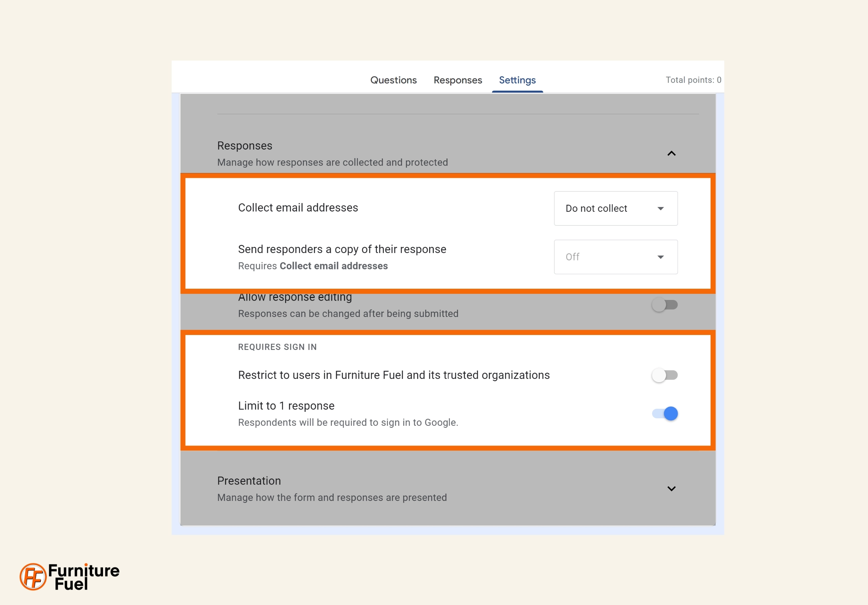Collapse the Responses settings section
This screenshot has height=605, width=868.
tap(671, 153)
